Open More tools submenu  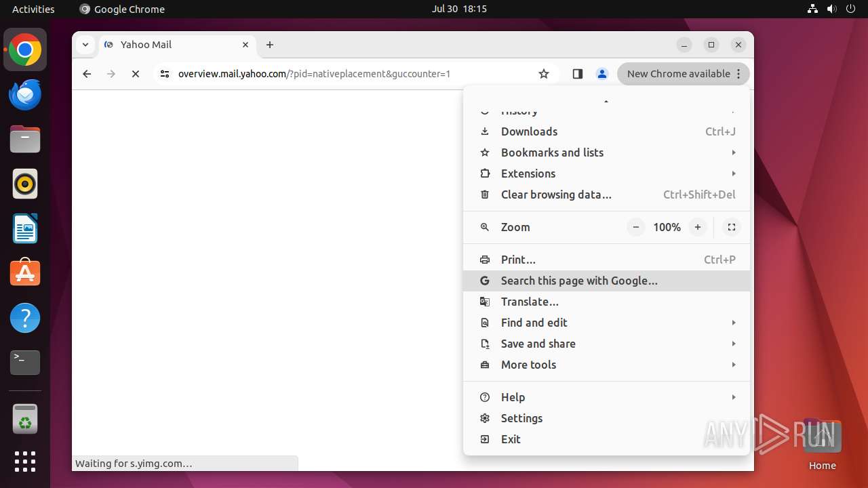click(606, 365)
